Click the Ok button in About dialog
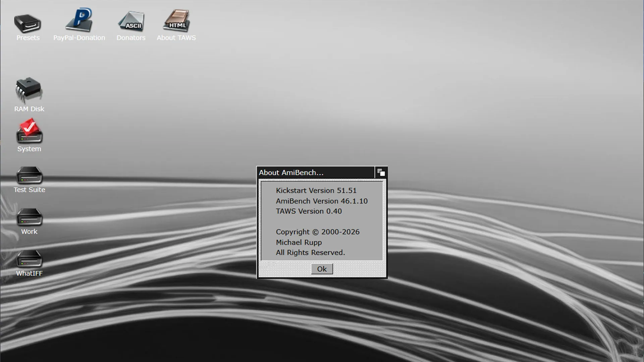 coord(322,269)
